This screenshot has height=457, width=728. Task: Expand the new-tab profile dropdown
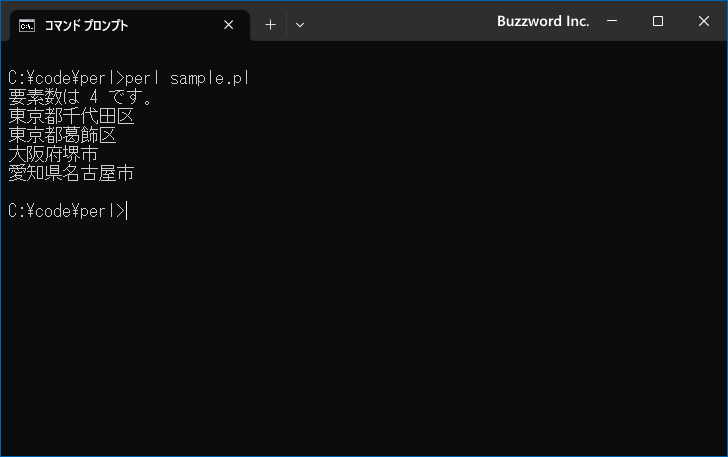click(x=300, y=25)
